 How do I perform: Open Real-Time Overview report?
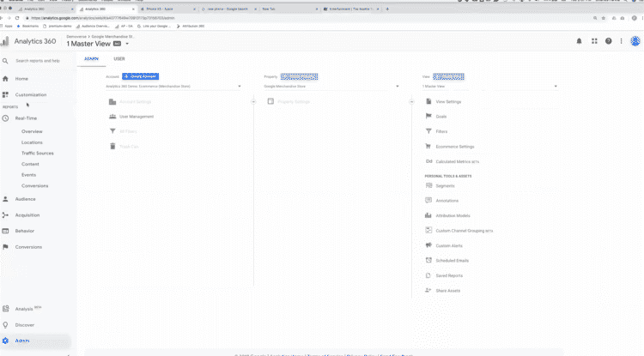click(32, 131)
